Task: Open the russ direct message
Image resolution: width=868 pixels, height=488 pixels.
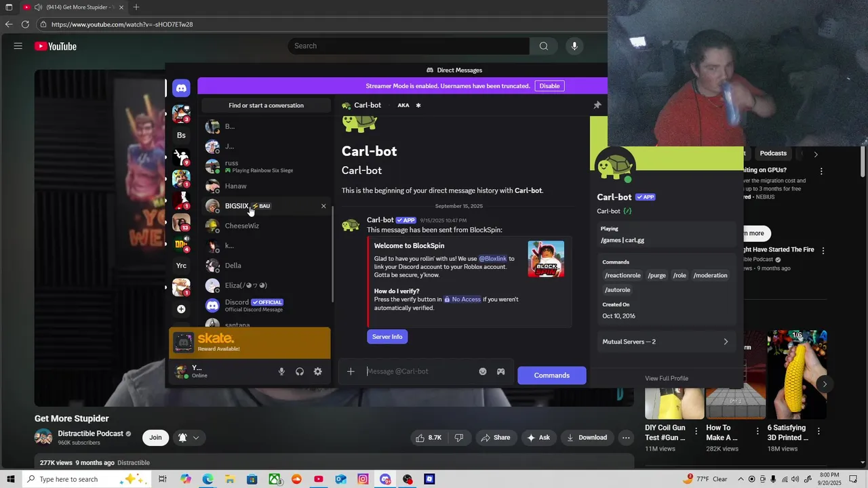Action: pyautogui.click(x=266, y=166)
